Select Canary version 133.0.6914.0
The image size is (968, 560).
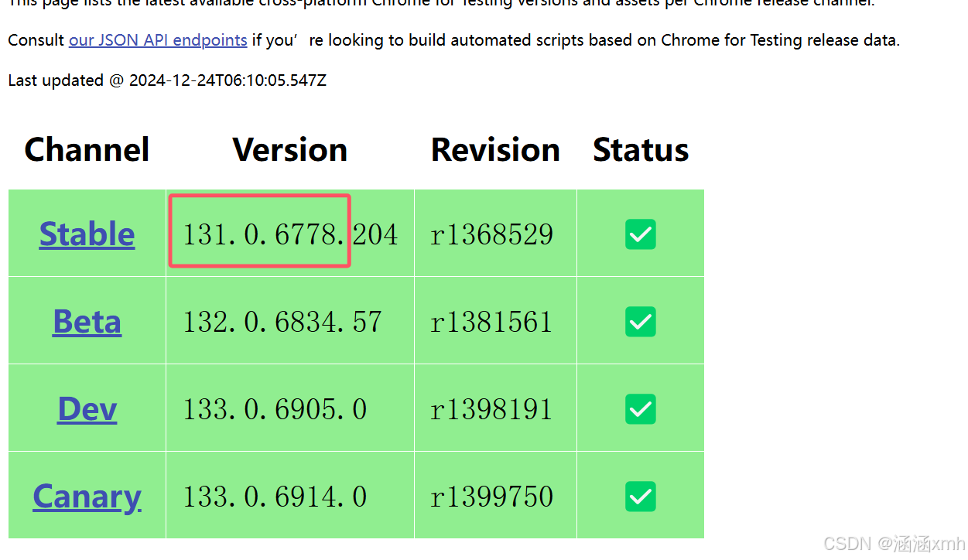tap(275, 497)
